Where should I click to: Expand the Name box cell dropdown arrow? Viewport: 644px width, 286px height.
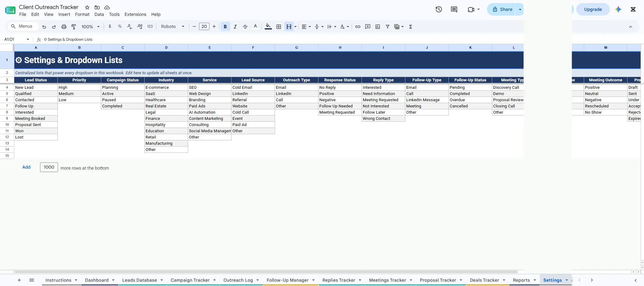(x=28, y=39)
